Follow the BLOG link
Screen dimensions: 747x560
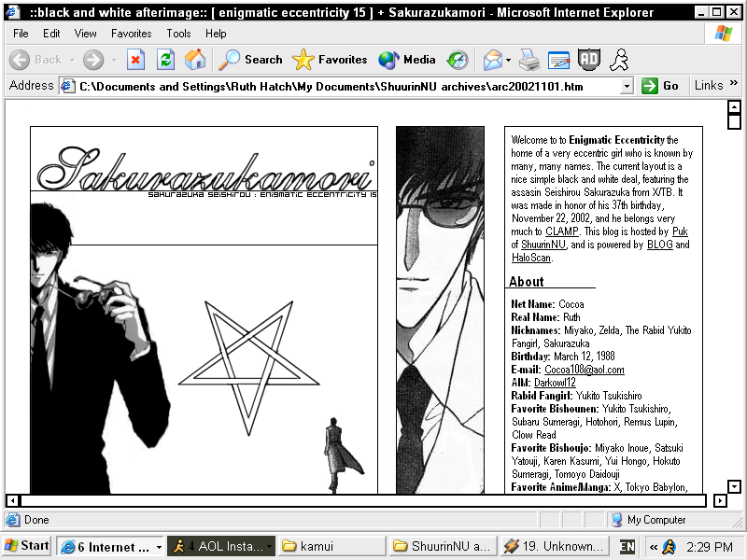pyautogui.click(x=660, y=245)
